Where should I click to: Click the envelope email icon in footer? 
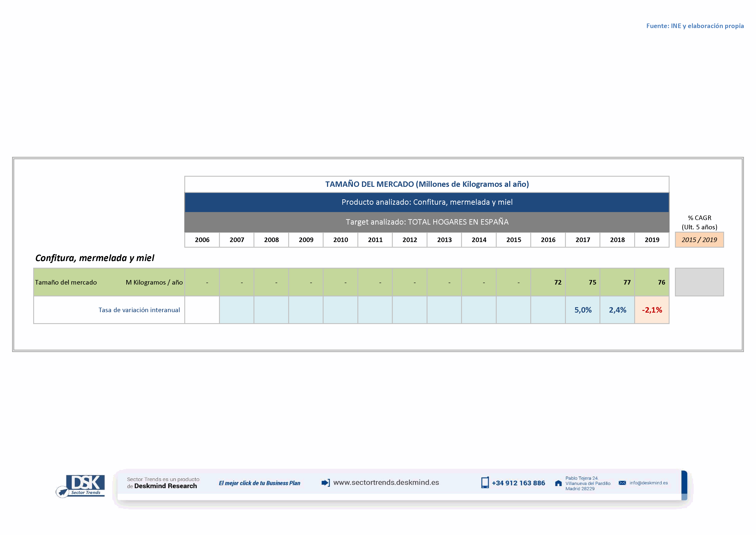[622, 483]
